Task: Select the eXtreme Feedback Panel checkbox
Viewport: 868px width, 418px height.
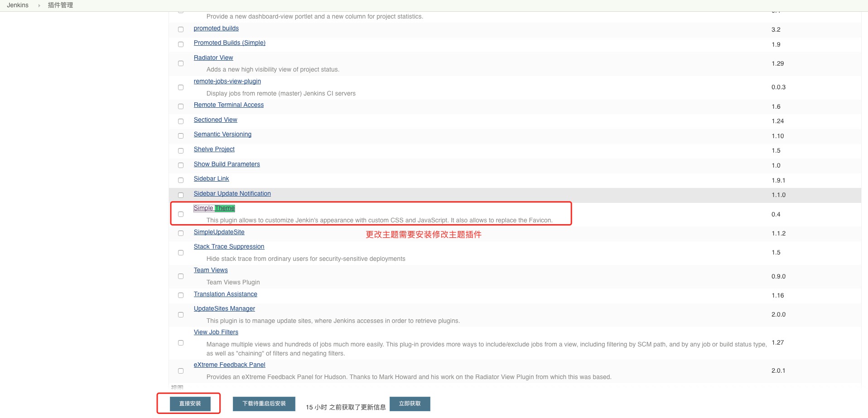Action: [x=181, y=371]
